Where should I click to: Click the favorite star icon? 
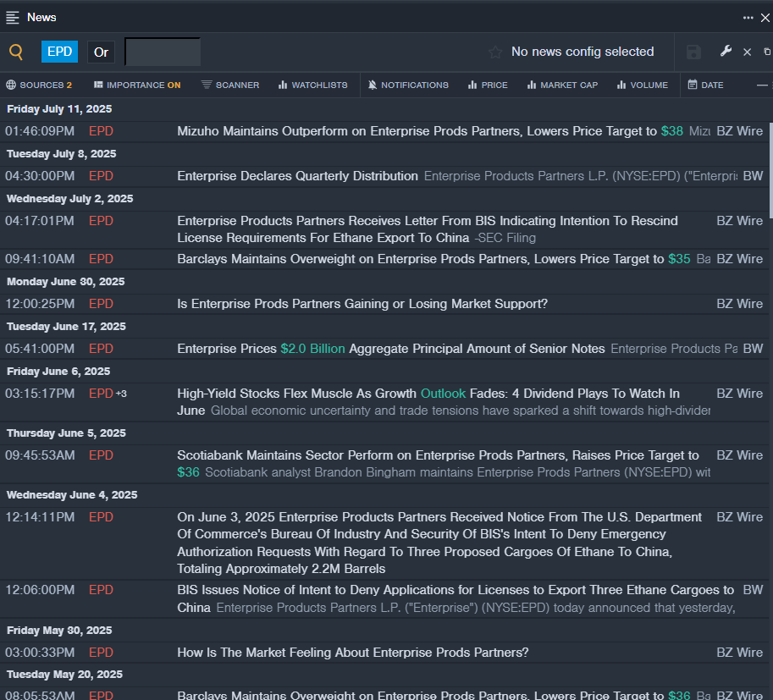coord(495,52)
